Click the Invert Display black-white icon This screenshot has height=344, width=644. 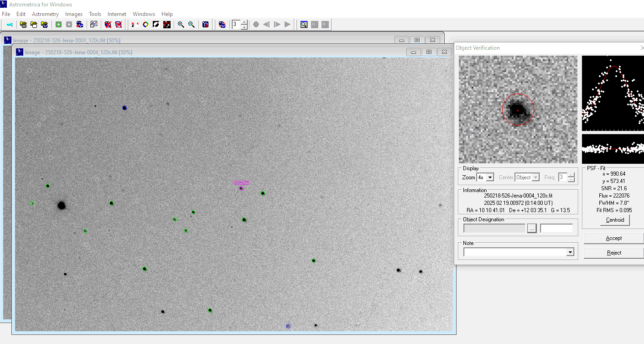click(156, 25)
